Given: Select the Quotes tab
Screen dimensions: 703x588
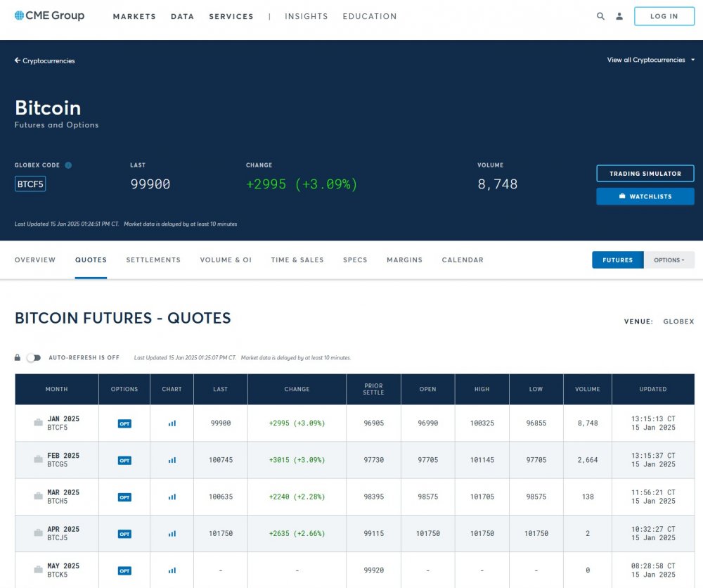Looking at the screenshot, I should pyautogui.click(x=91, y=260).
